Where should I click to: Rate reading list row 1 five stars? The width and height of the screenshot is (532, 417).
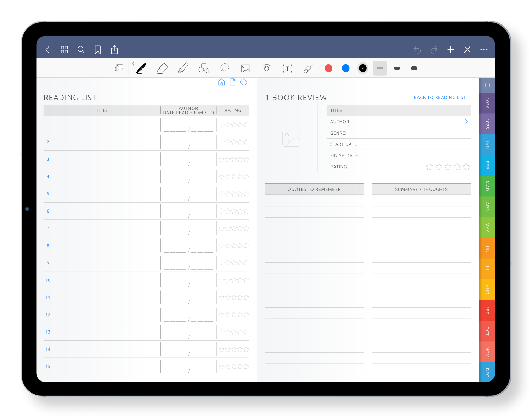(x=246, y=125)
